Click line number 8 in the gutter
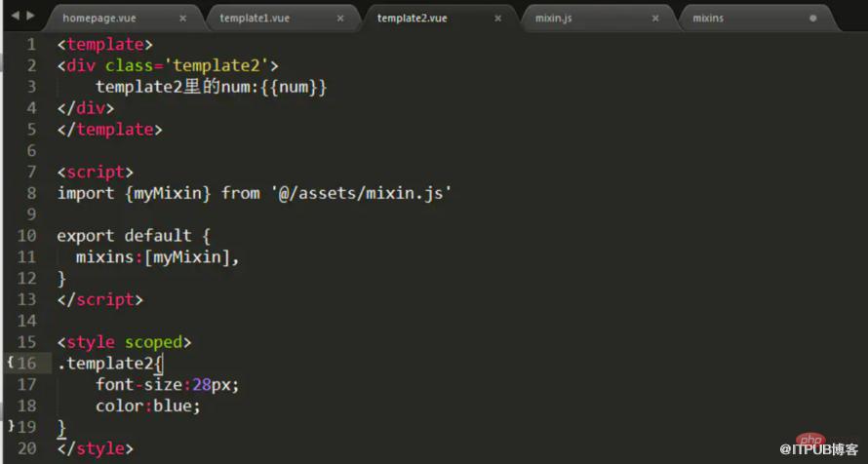The image size is (868, 464). [31, 193]
